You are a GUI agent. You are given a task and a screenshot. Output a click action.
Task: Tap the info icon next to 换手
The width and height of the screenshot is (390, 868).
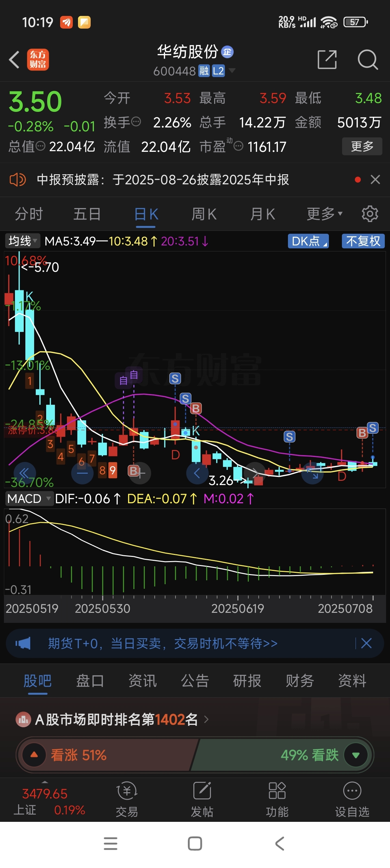pyautogui.click(x=136, y=122)
